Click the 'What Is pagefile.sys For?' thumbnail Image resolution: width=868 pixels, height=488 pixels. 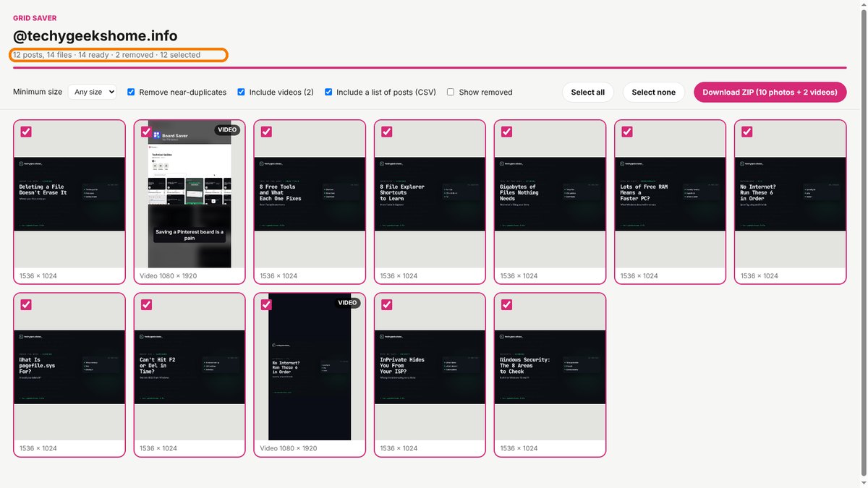[69, 367]
